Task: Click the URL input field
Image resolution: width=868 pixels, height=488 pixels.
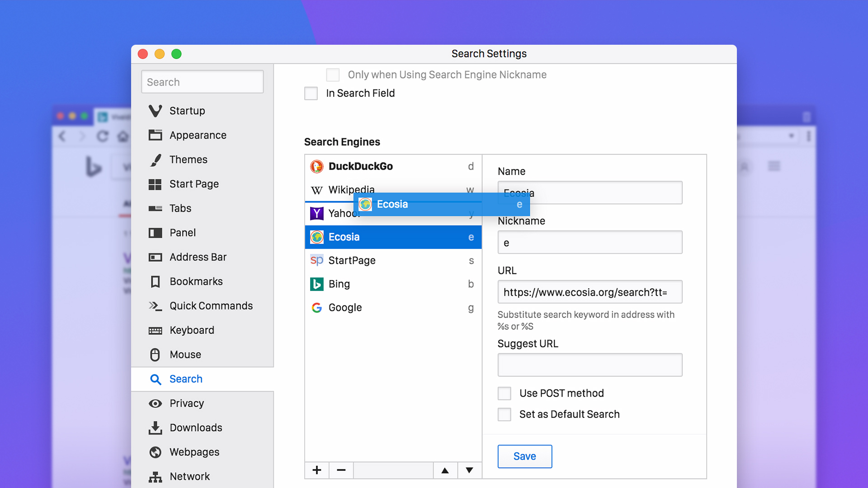Action: pos(589,292)
